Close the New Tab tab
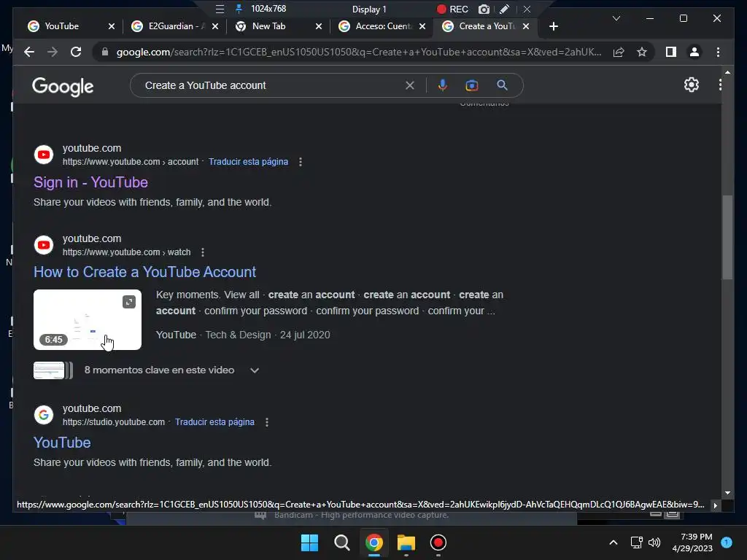747x560 pixels. 319,26
